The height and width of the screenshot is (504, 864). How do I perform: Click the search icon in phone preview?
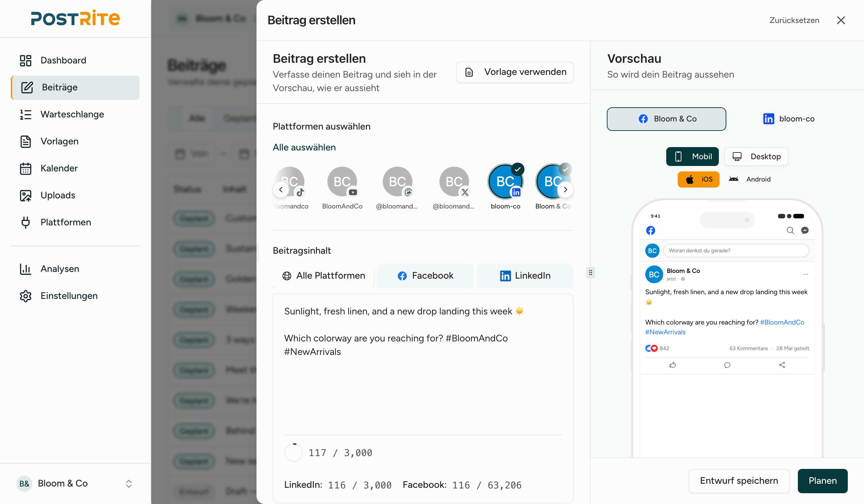click(790, 230)
